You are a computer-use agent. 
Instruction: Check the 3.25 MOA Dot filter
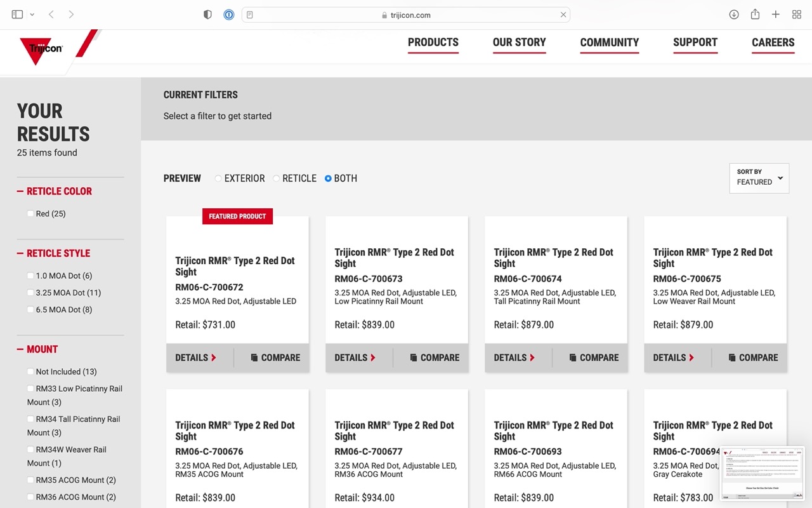click(x=30, y=293)
